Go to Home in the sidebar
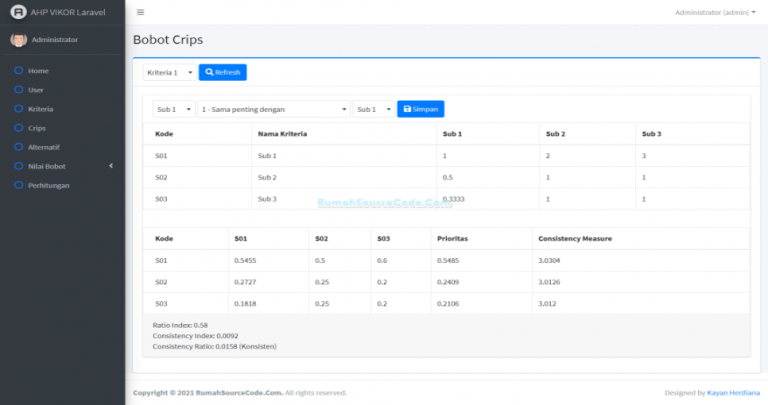This screenshot has height=405, width=768. [38, 71]
